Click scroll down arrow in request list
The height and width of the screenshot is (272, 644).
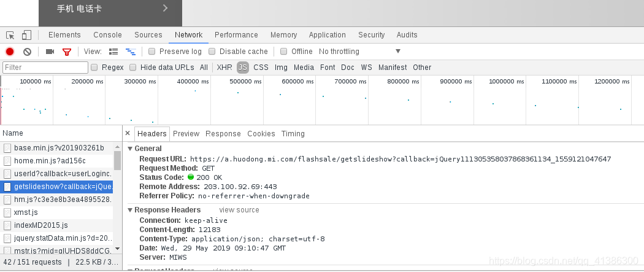click(118, 249)
